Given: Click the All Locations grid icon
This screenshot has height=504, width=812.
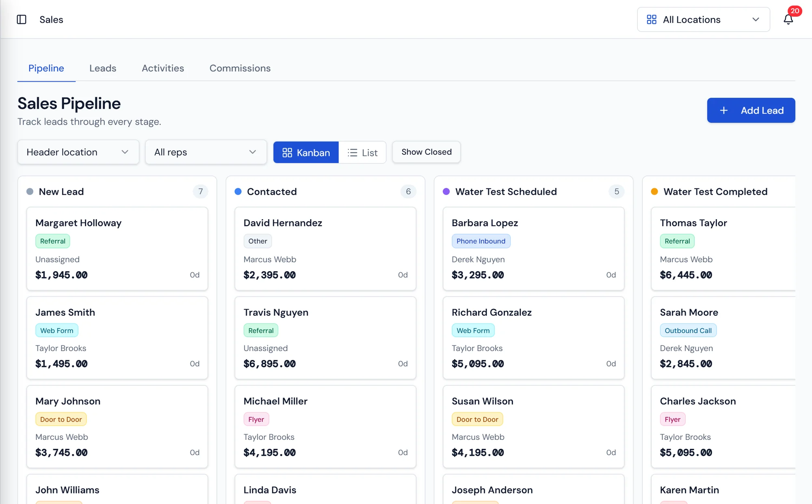Looking at the screenshot, I should [652, 19].
